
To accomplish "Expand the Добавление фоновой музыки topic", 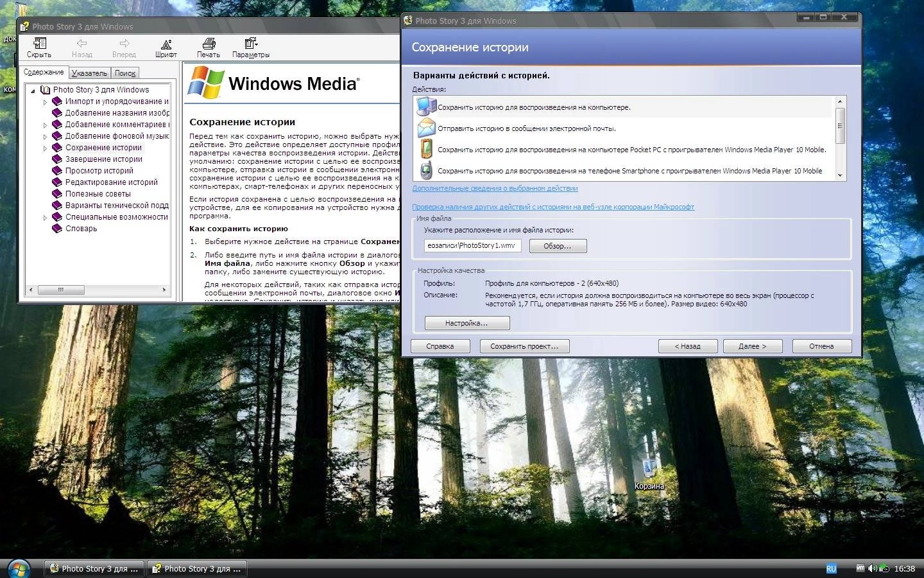I will (45, 137).
